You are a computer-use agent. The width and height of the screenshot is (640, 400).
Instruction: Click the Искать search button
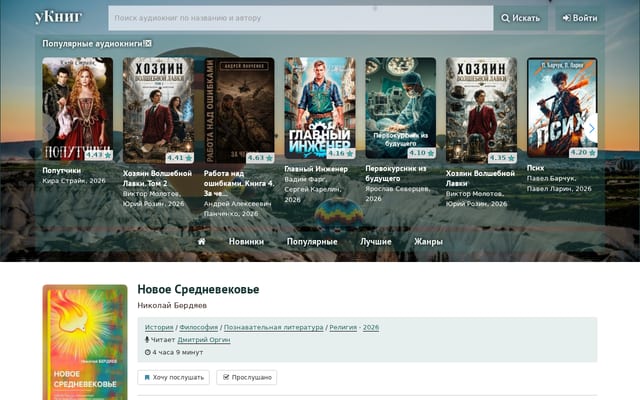(x=520, y=18)
